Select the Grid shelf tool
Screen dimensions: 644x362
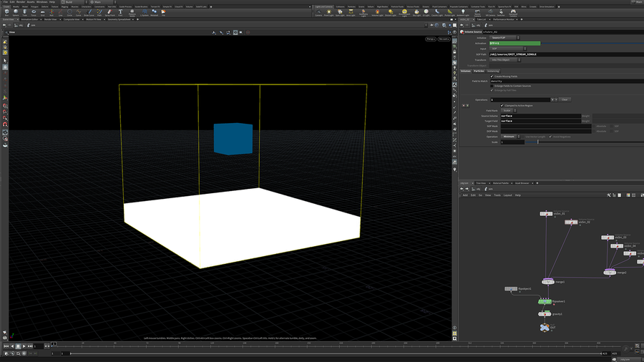coord(43,13)
